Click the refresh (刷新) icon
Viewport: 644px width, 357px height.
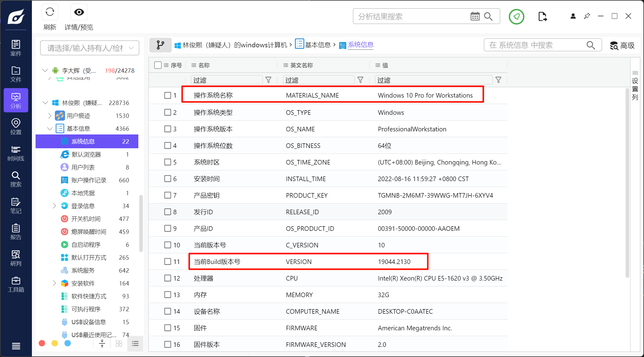(x=50, y=12)
